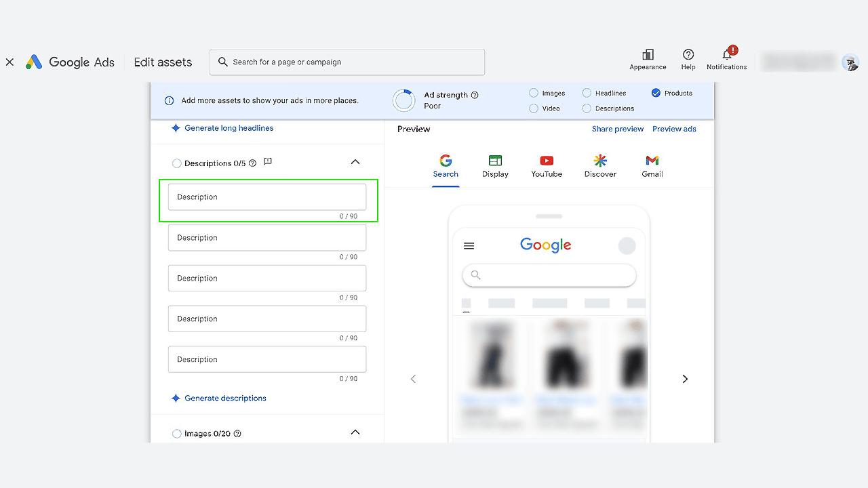Viewport: 868px width, 488px height.
Task: Collapse the Images section
Action: [355, 433]
